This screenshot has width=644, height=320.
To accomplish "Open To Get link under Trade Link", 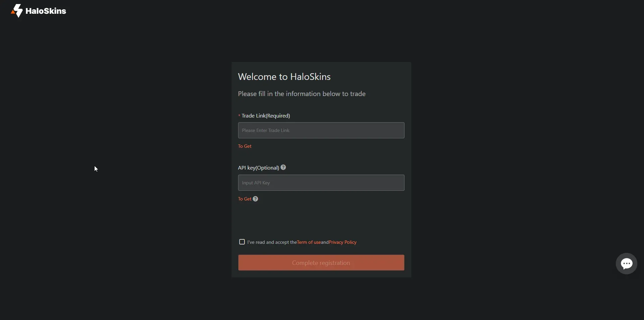I will coord(245,146).
